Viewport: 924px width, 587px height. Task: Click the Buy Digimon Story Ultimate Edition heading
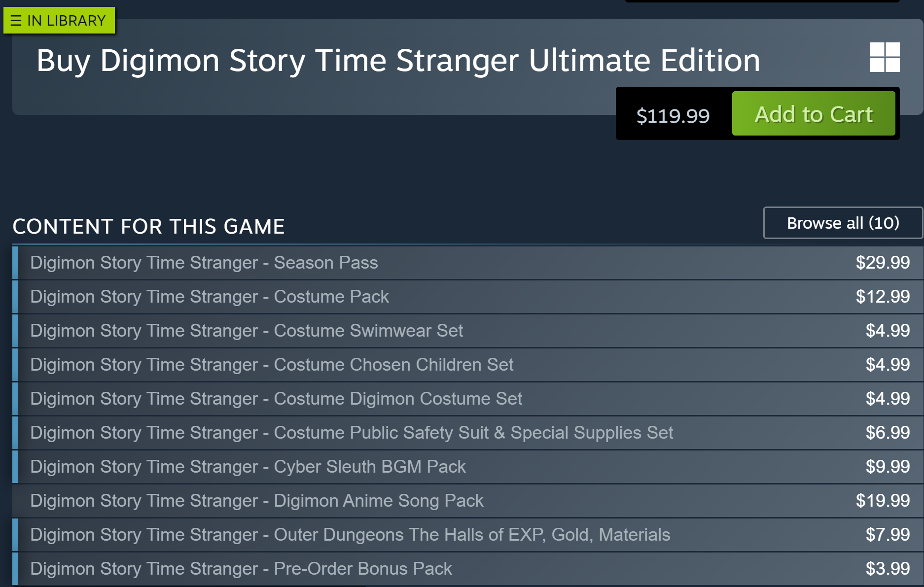398,61
